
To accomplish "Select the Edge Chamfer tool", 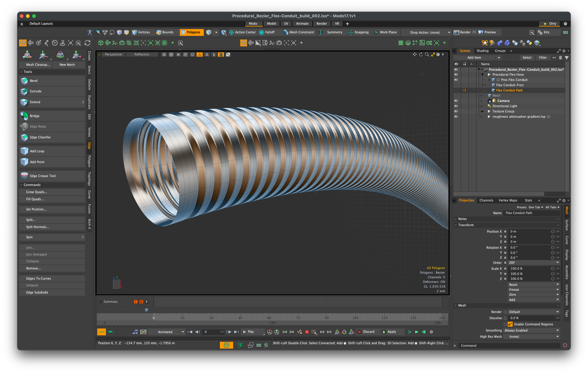I will click(52, 137).
